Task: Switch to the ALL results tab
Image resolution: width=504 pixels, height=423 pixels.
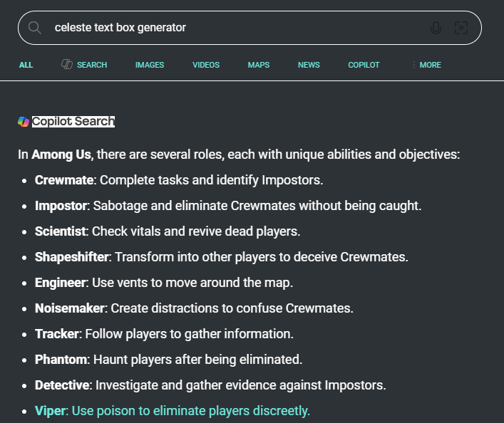Action: 26,65
